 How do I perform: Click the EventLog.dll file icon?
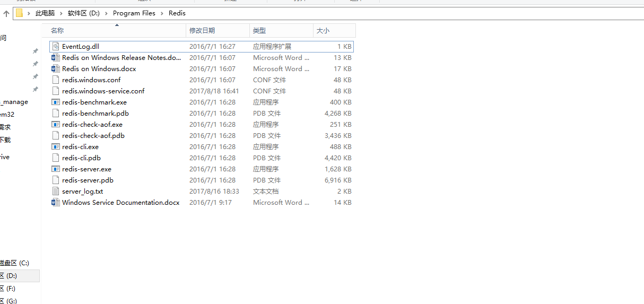click(x=56, y=47)
